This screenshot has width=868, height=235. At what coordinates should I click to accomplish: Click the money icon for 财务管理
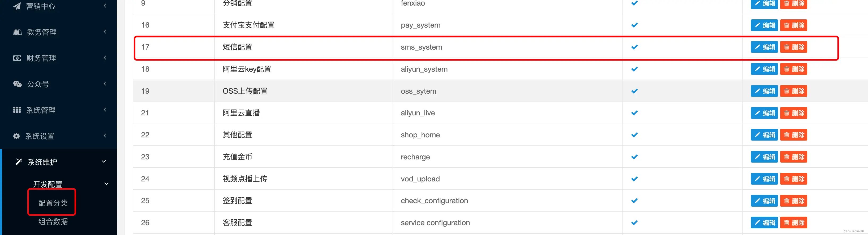17,58
